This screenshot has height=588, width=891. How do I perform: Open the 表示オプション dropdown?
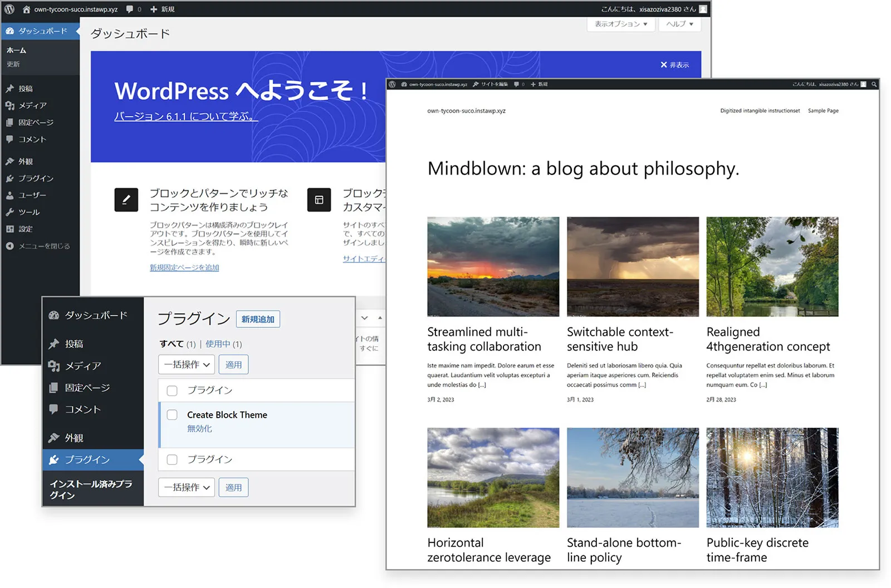pos(620,24)
